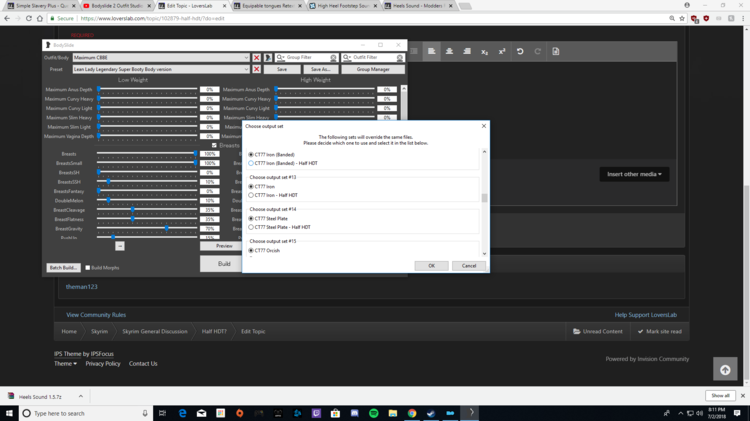Undo last edit in forum editor
The height and width of the screenshot is (421, 750).
[x=520, y=51]
